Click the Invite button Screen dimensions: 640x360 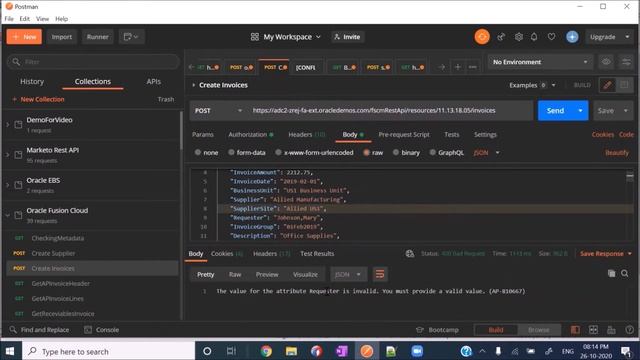347,37
